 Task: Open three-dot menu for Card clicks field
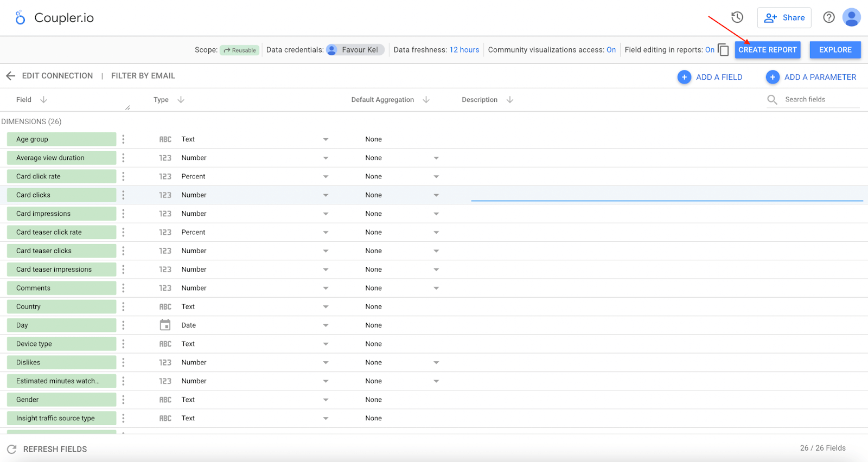tap(123, 195)
